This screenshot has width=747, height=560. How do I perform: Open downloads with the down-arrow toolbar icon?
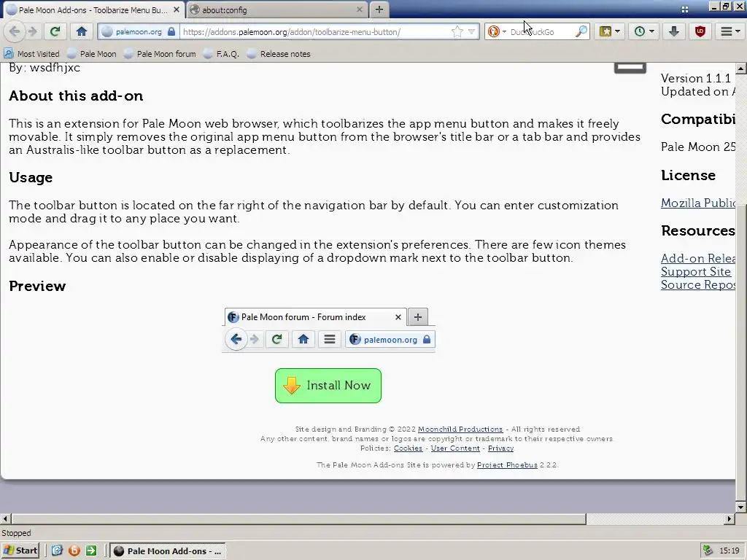tap(673, 32)
